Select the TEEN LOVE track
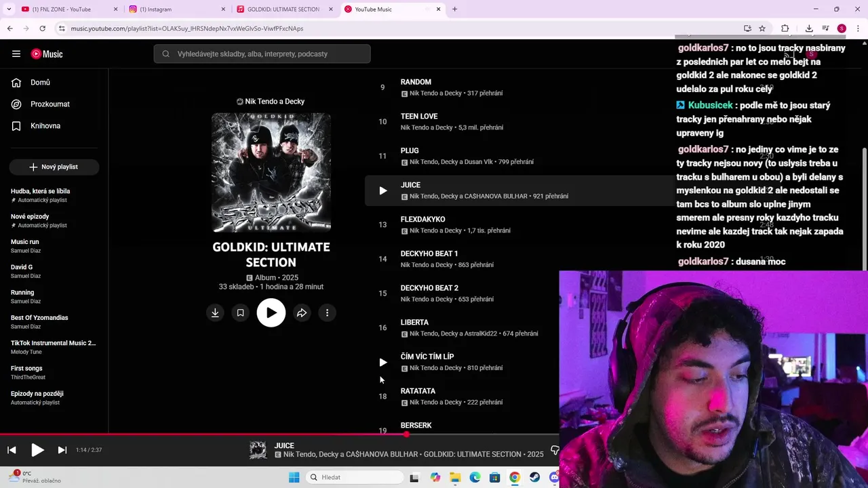Viewport: 868px width, 488px height. tap(419, 116)
